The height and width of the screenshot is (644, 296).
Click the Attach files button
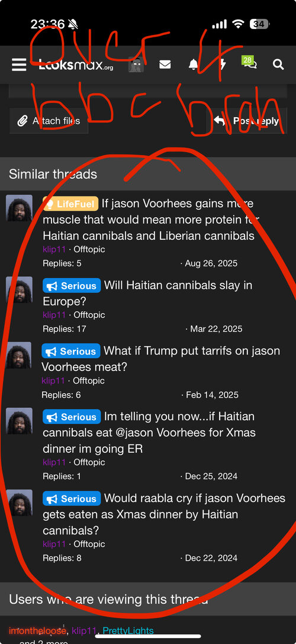pyautogui.click(x=49, y=121)
